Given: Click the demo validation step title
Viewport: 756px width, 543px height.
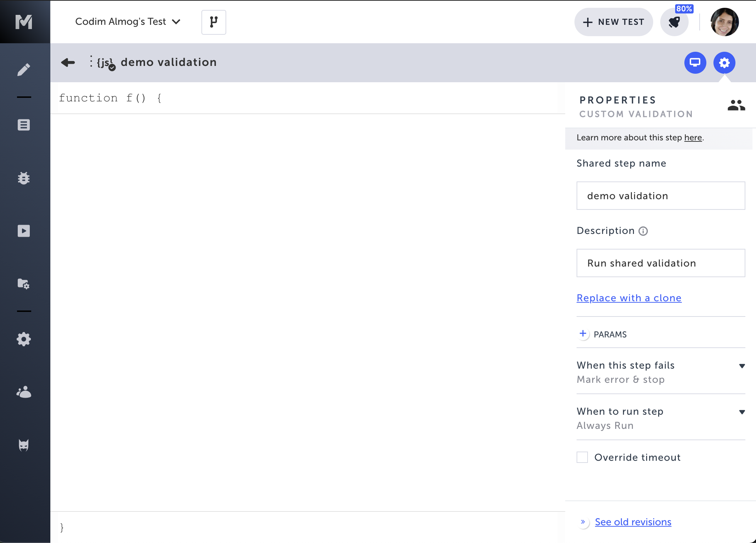Looking at the screenshot, I should click(168, 62).
